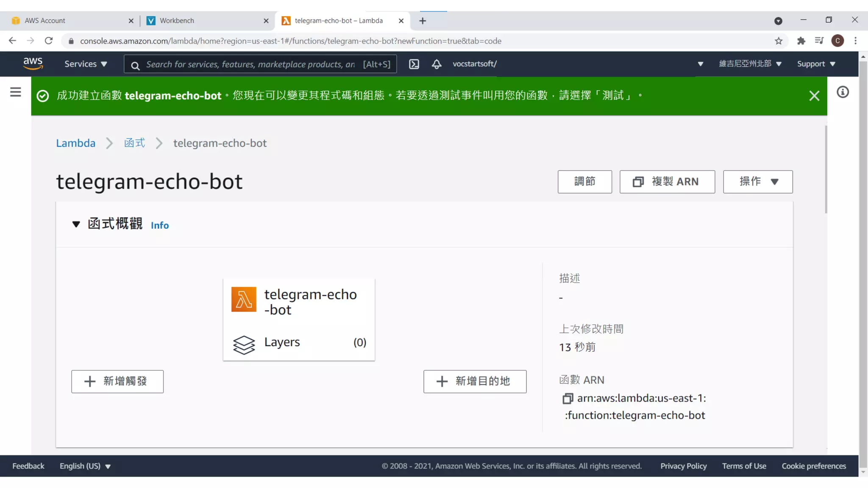Click the 新增觸發 add trigger button
The image size is (868, 488).
coord(117,381)
